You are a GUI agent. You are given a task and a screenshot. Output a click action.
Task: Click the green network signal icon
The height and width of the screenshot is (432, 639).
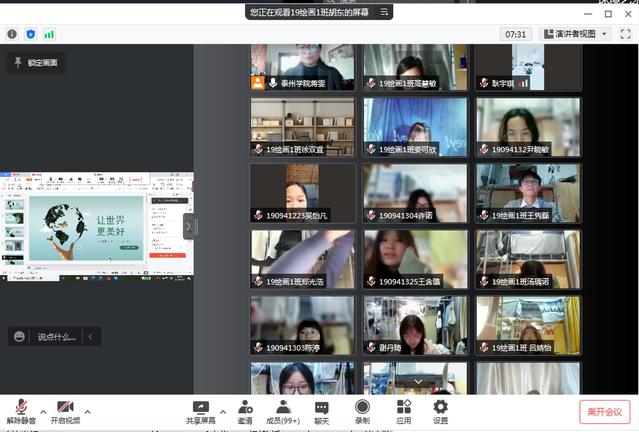(49, 34)
